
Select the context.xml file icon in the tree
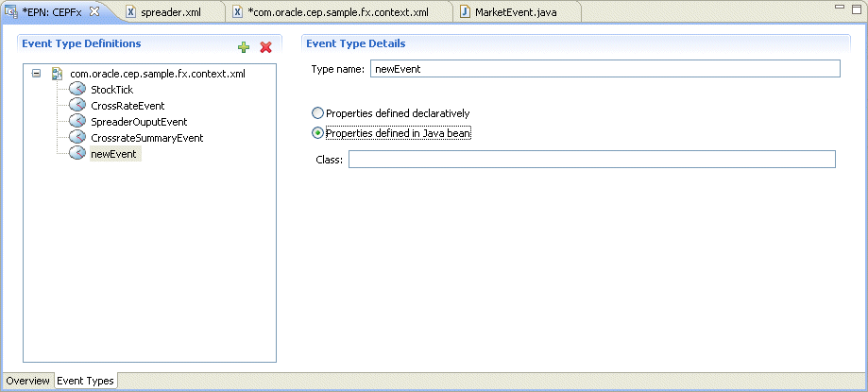pos(57,73)
